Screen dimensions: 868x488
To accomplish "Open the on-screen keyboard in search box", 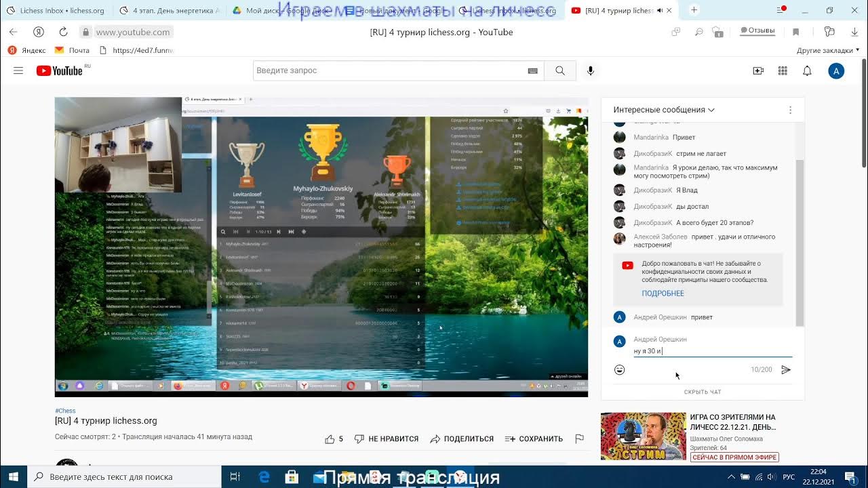I will click(x=533, y=70).
